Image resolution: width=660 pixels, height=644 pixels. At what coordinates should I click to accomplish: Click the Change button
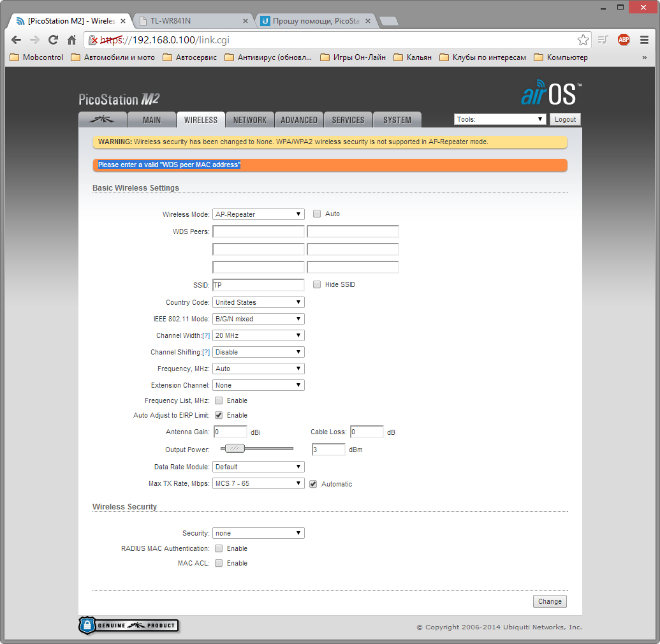[x=550, y=601]
